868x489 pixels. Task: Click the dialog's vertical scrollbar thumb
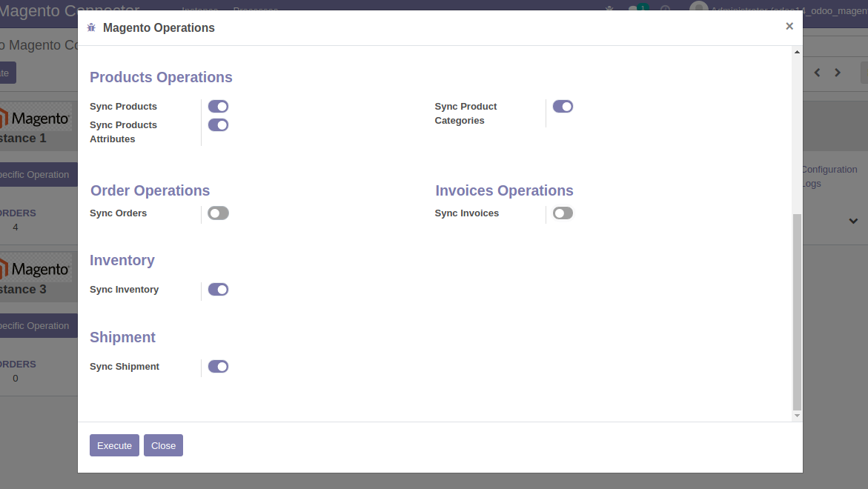(797, 311)
